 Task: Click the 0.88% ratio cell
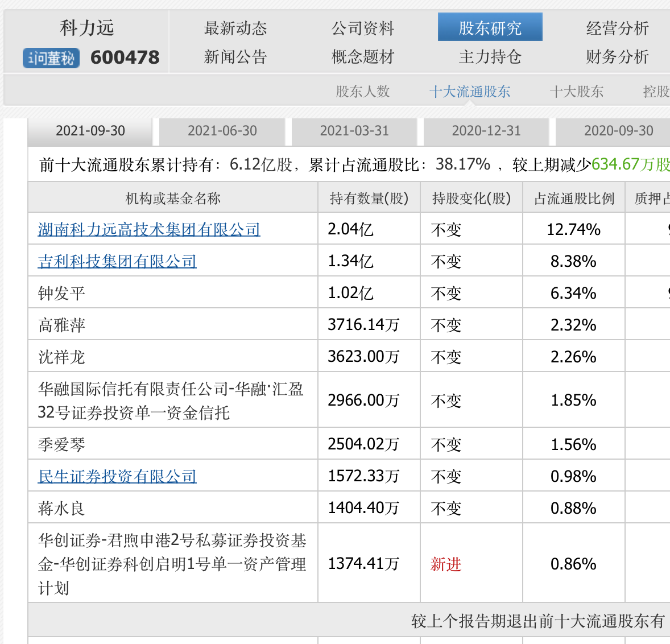tap(574, 508)
